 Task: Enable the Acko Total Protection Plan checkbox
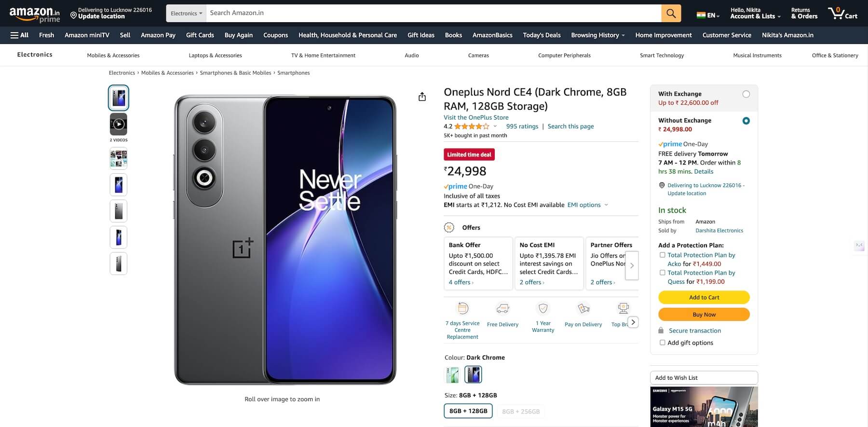click(662, 255)
